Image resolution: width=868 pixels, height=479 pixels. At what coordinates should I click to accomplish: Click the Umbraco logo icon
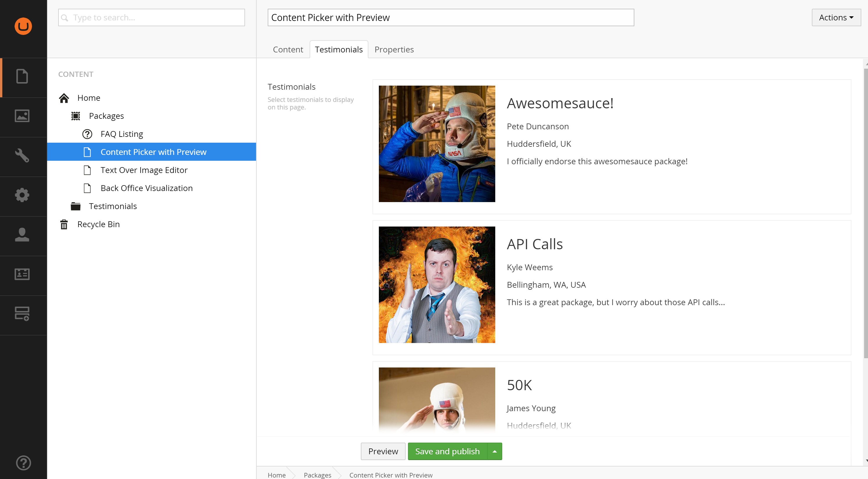23,26
